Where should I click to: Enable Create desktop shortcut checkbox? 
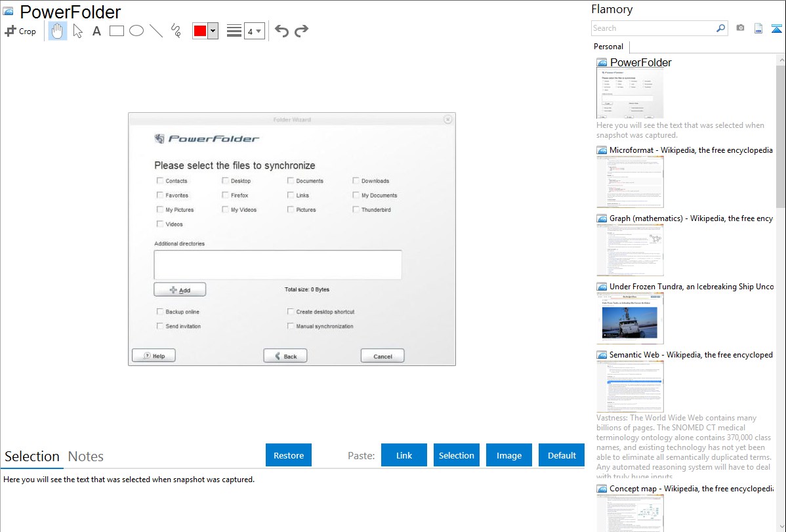pyautogui.click(x=290, y=312)
